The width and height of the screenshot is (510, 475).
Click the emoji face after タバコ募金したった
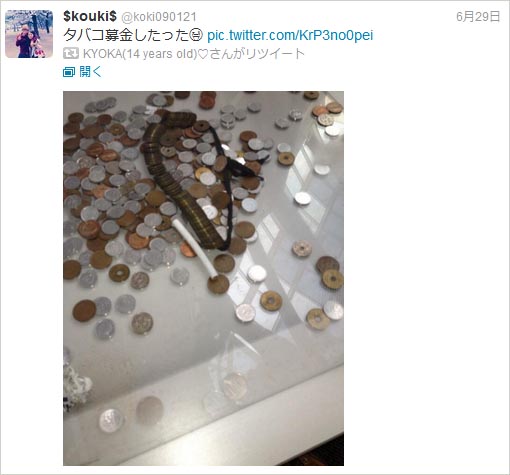(196, 35)
